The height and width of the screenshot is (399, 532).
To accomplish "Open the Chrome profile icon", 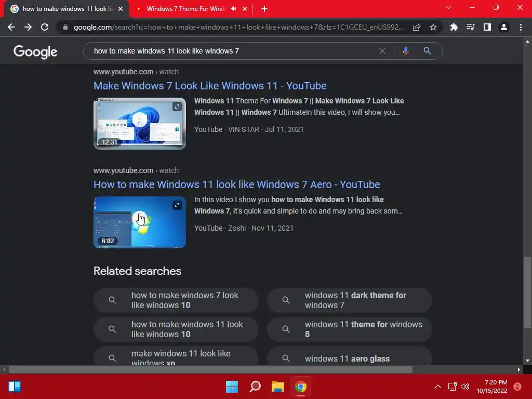I will click(x=504, y=27).
